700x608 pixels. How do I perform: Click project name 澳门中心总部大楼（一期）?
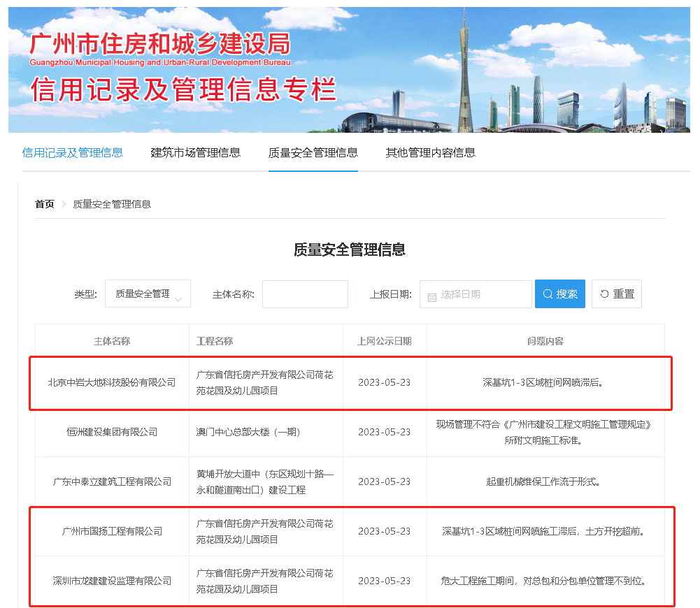click(x=248, y=432)
